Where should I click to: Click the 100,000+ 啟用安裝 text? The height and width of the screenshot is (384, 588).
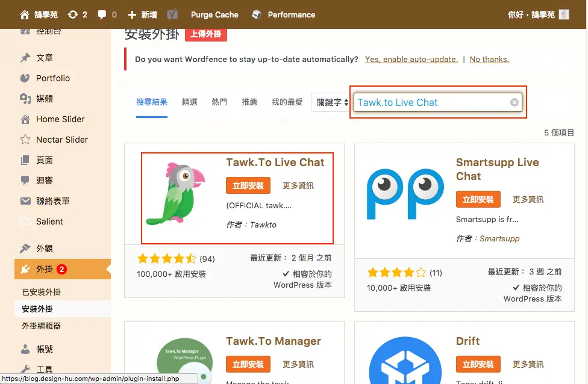[x=171, y=274]
